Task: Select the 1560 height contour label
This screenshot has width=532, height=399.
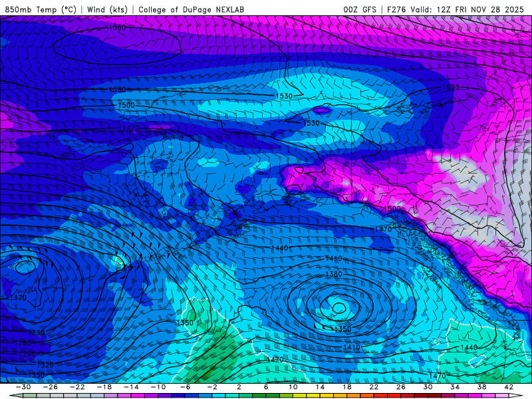Action: pos(117,27)
